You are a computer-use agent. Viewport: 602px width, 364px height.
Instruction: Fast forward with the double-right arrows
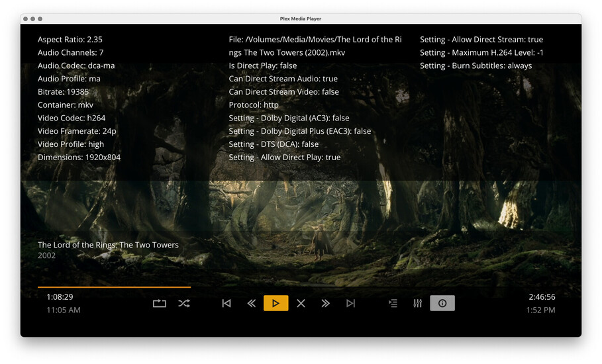tap(326, 303)
